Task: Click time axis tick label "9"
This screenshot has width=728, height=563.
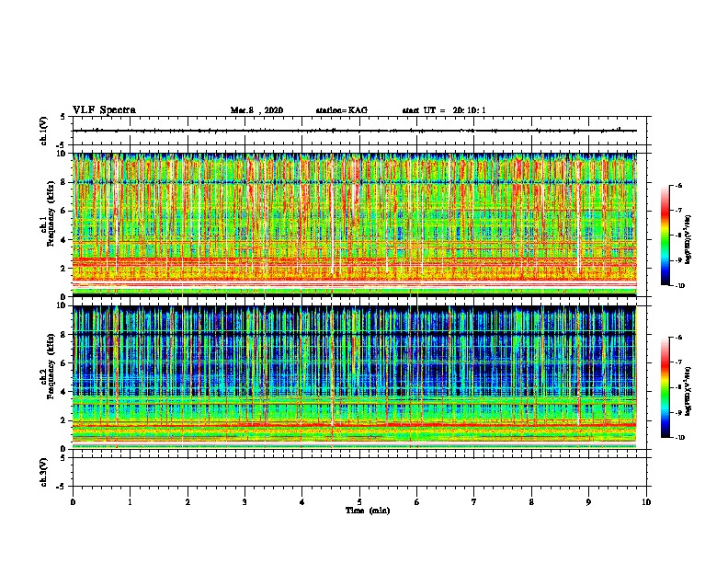Action: [x=588, y=502]
